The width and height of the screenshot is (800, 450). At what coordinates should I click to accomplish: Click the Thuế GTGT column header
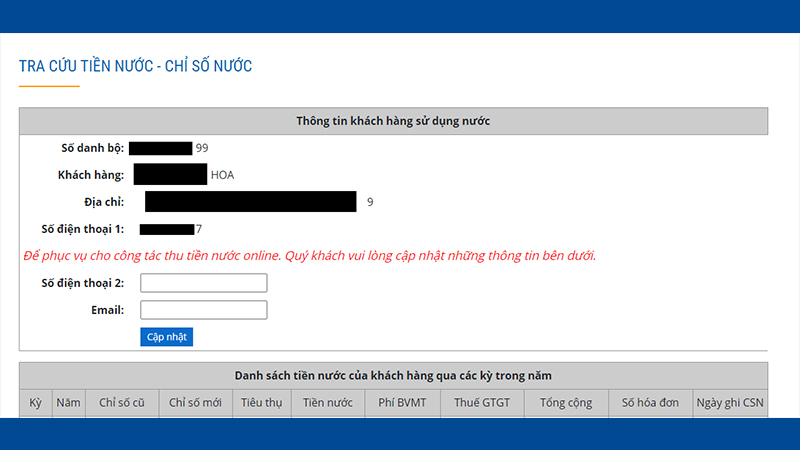(482, 403)
